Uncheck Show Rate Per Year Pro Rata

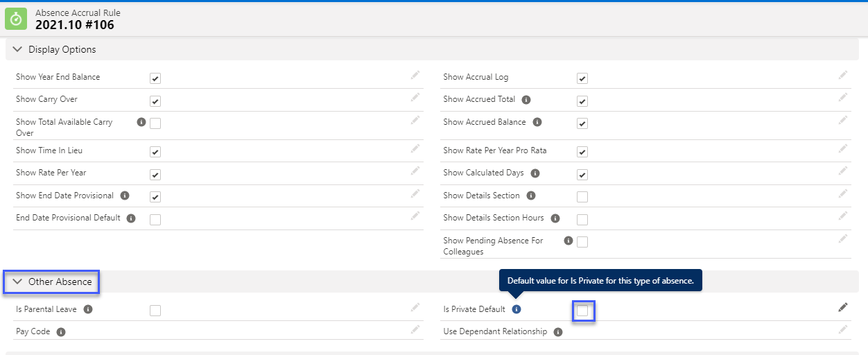[582, 152]
